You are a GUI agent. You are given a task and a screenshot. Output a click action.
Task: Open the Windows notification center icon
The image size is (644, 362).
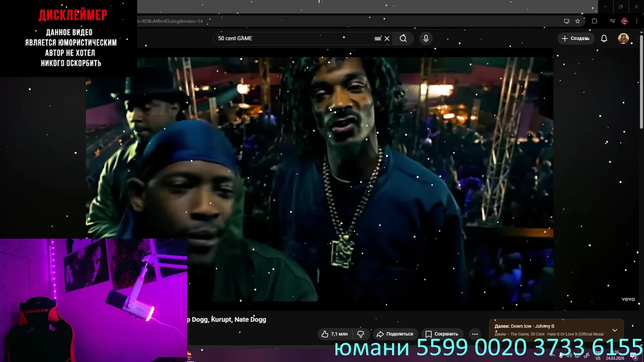(634, 356)
